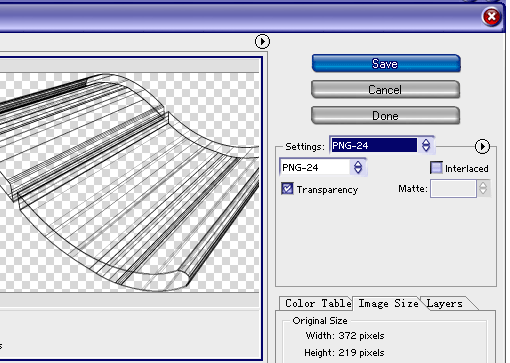Click the Settings stepper arrows icon
510x363 pixels.
pyautogui.click(x=426, y=145)
